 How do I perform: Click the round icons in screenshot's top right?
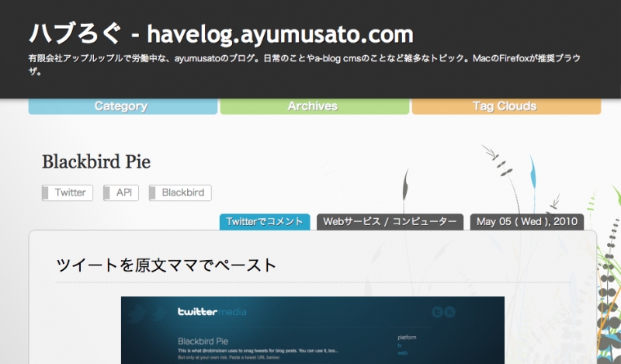[x=442, y=312]
